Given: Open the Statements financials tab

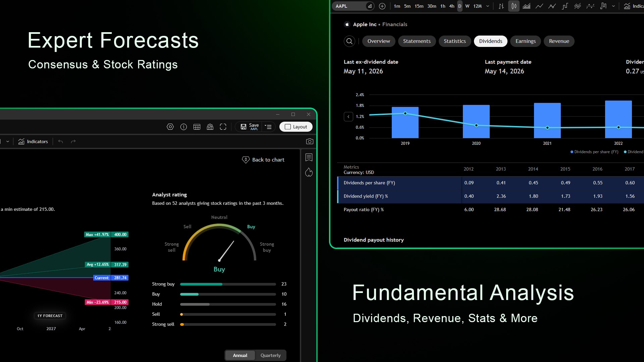Looking at the screenshot, I should (417, 41).
